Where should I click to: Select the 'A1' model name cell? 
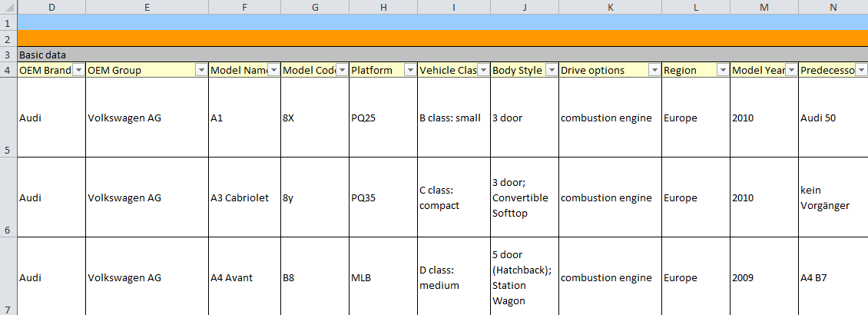tap(245, 118)
